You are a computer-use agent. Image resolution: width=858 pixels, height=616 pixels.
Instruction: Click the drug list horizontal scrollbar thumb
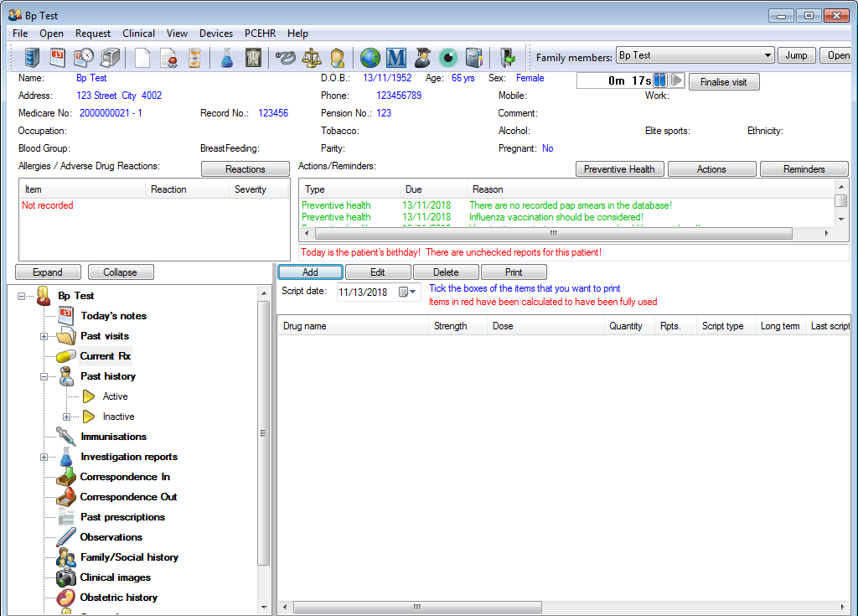pyautogui.click(x=417, y=608)
